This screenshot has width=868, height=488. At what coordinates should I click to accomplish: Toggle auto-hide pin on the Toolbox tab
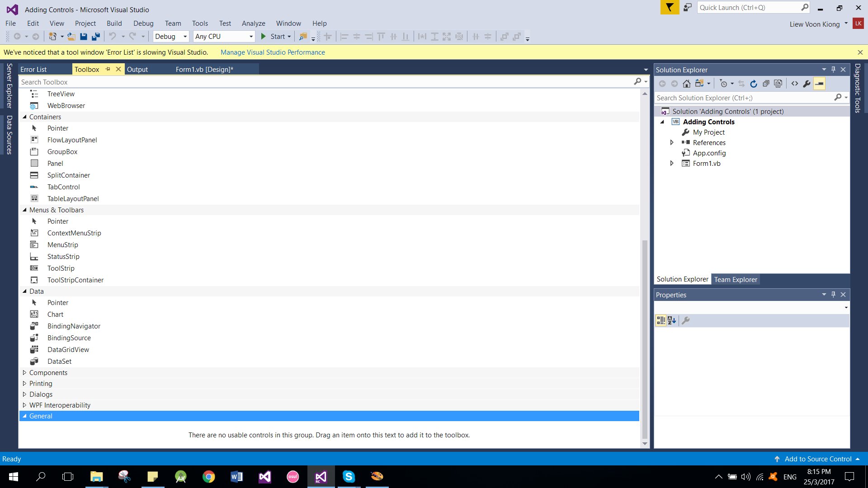108,69
